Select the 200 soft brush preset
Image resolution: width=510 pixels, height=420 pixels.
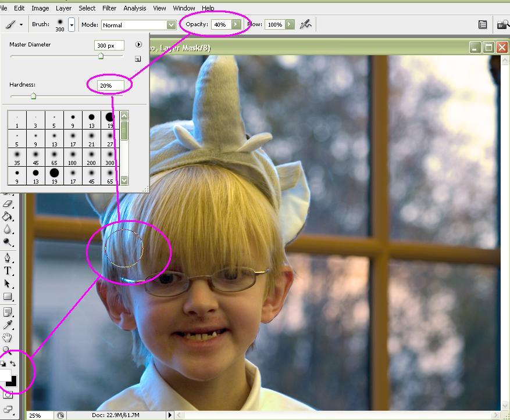click(91, 157)
